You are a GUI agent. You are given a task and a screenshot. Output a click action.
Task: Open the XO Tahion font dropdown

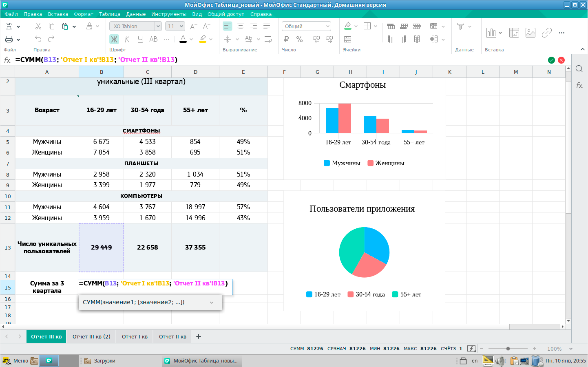pyautogui.click(x=158, y=26)
